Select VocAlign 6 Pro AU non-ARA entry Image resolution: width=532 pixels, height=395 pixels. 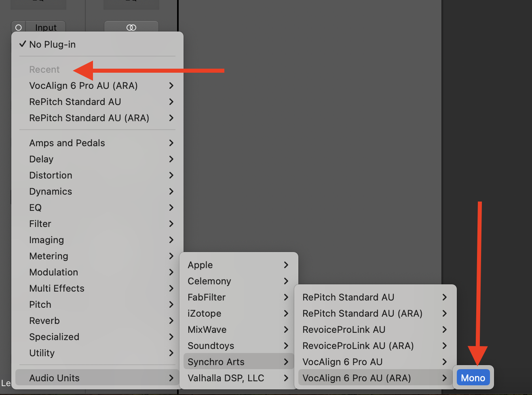coord(342,362)
